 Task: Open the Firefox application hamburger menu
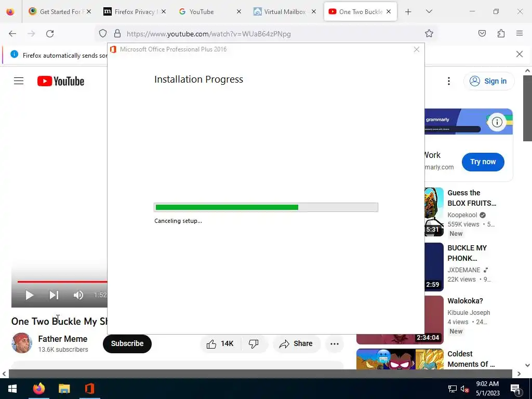tap(520, 33)
